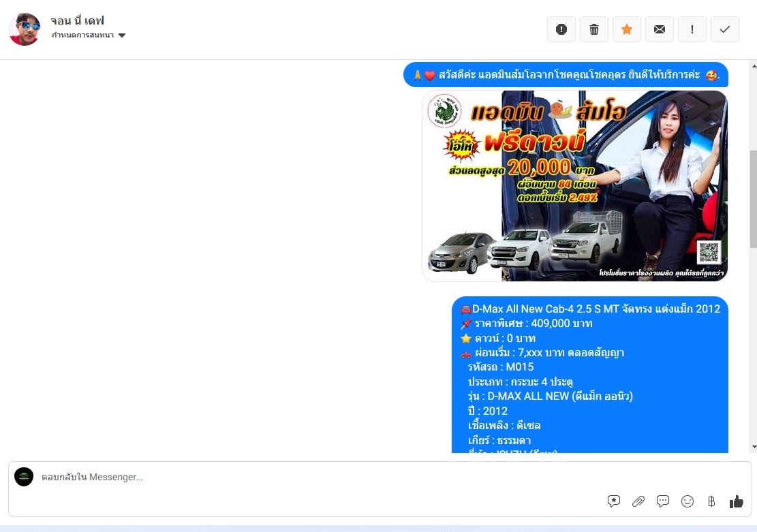Mark conversation as spam with the exclamation circle icon
Viewport: 757px width, 532px height.
pyautogui.click(x=561, y=29)
